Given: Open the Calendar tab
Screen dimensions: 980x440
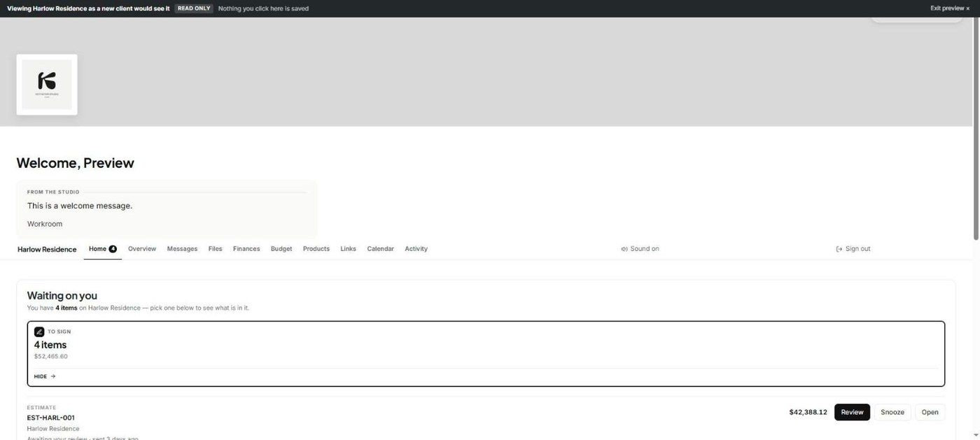Looking at the screenshot, I should point(380,249).
